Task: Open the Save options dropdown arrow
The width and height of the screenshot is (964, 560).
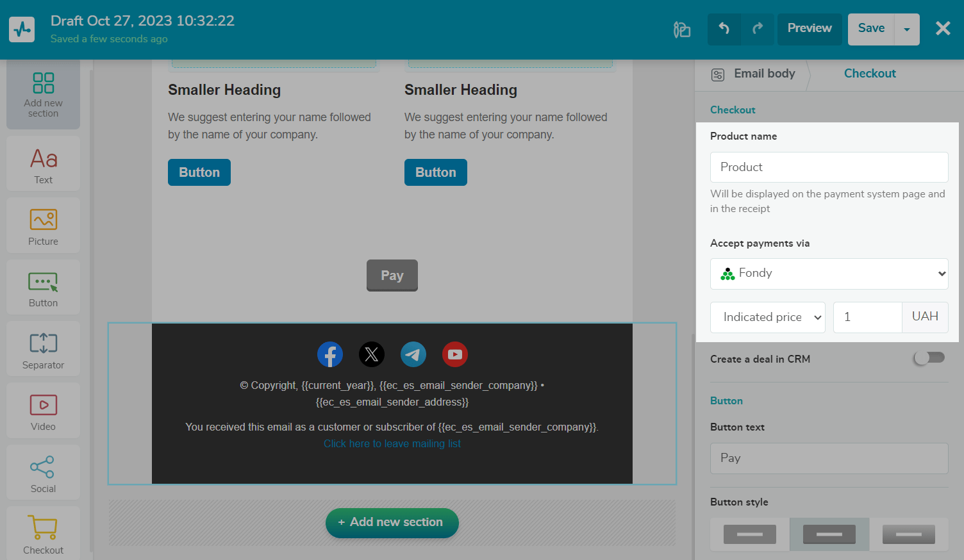Action: click(907, 29)
